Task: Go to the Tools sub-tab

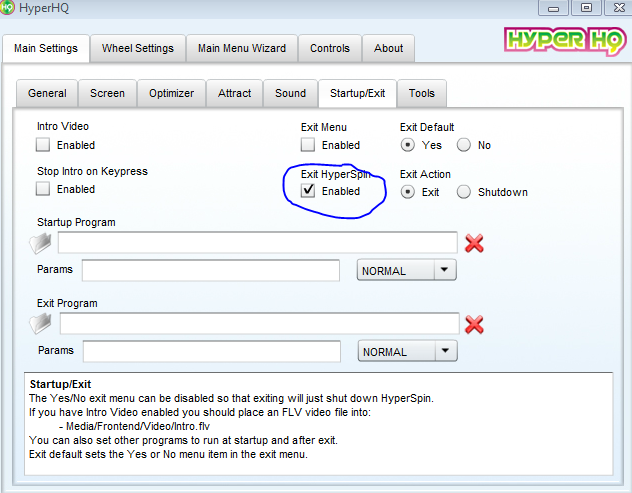Action: (422, 93)
